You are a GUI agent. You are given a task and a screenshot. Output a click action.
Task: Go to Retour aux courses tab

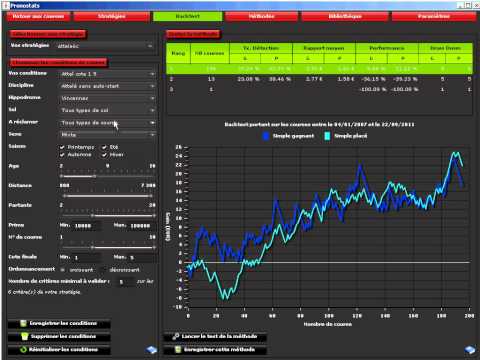[38, 16]
